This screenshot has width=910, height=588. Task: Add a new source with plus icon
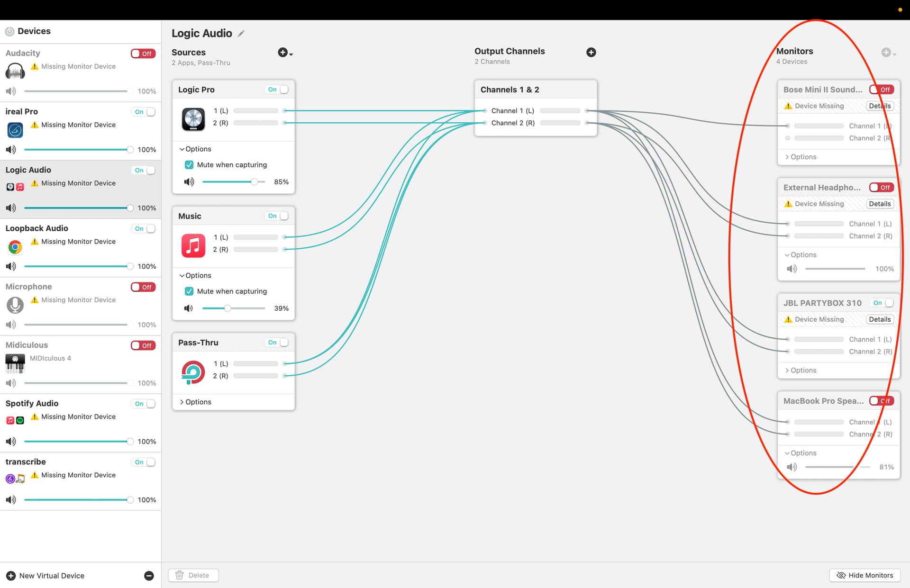[284, 53]
